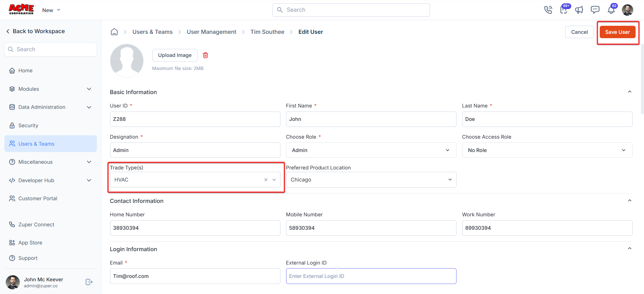The height and width of the screenshot is (294, 644).
Task: Clear HVAC selection with the x icon
Action: (x=266, y=180)
